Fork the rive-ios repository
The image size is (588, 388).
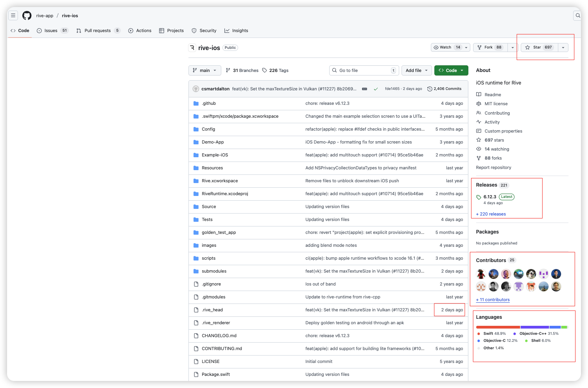pyautogui.click(x=490, y=47)
